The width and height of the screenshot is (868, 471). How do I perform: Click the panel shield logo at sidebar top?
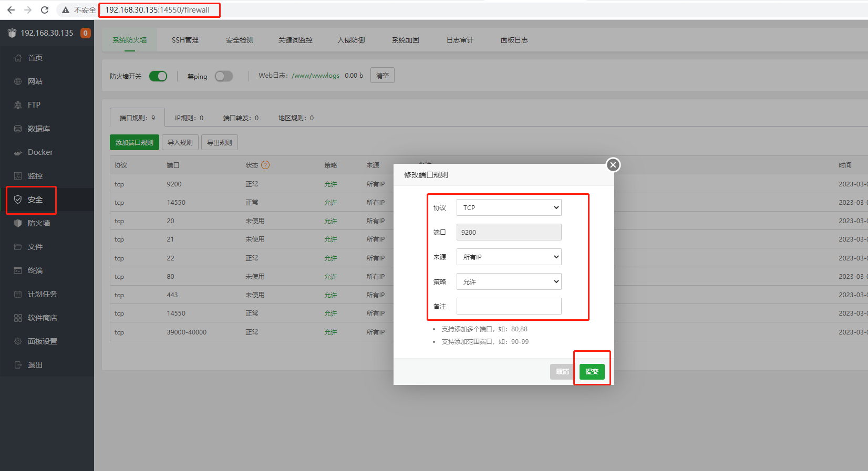pos(12,33)
